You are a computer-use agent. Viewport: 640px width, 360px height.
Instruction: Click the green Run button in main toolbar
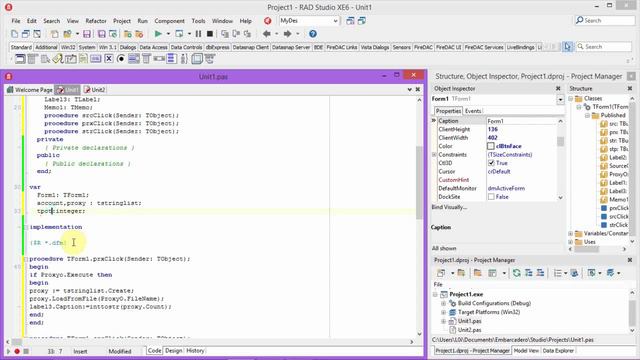pyautogui.click(x=158, y=34)
